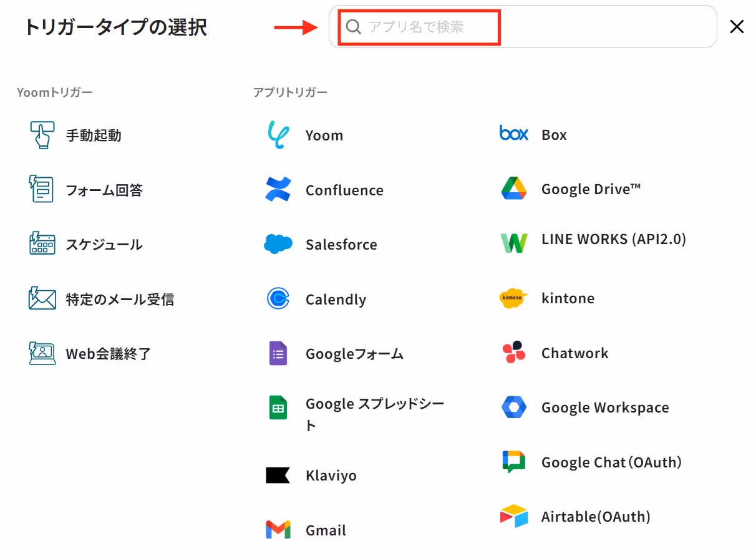This screenshot has height=556, width=756.
Task: Select the Yoom app logo icon
Action: [x=278, y=135]
